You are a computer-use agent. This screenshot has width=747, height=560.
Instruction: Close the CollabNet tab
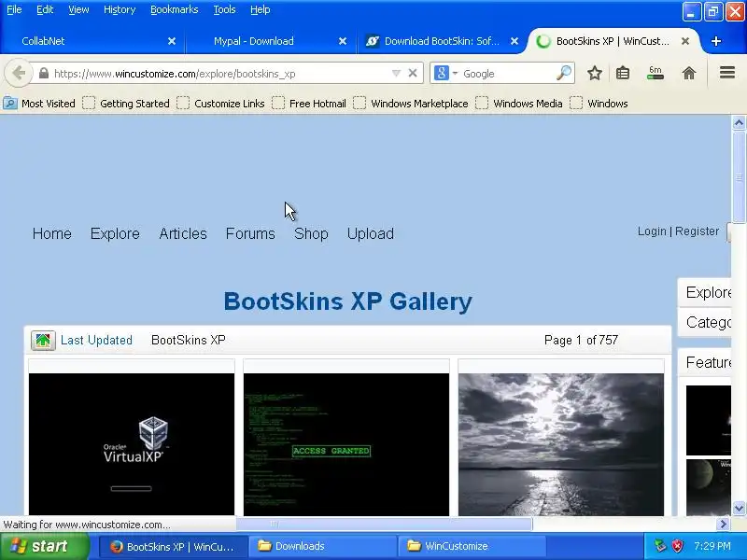pos(172,41)
